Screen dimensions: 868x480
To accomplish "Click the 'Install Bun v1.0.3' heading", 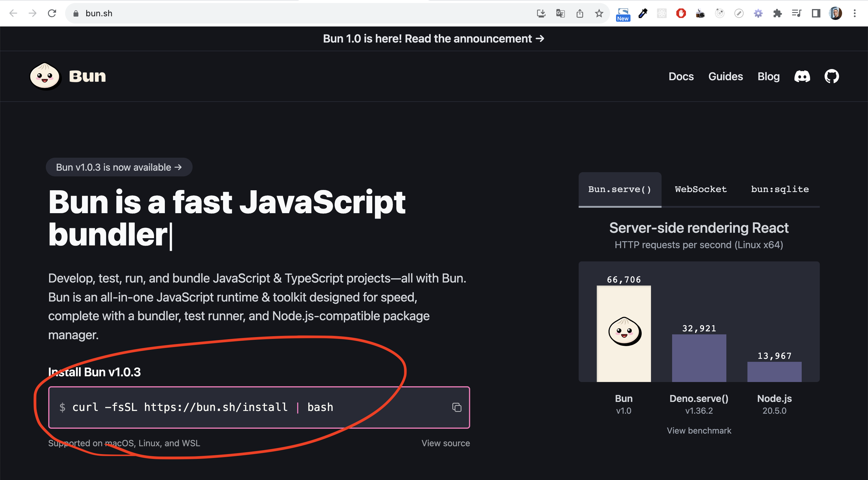I will [x=94, y=372].
